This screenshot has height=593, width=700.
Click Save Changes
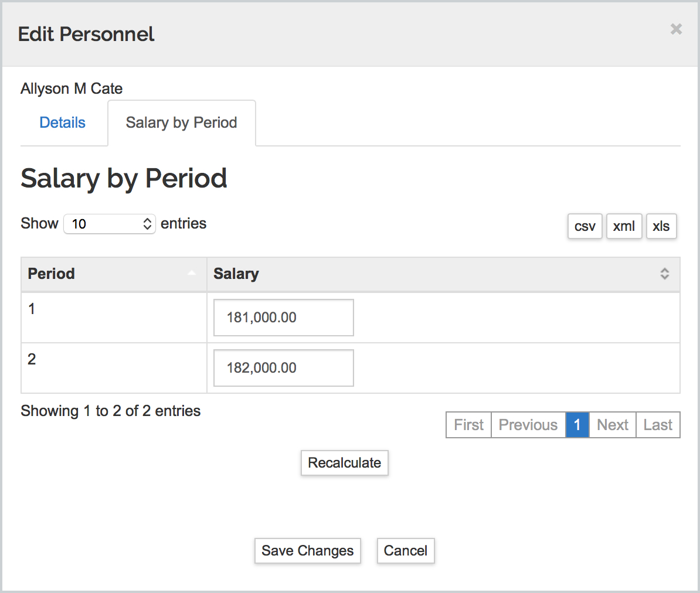[308, 551]
